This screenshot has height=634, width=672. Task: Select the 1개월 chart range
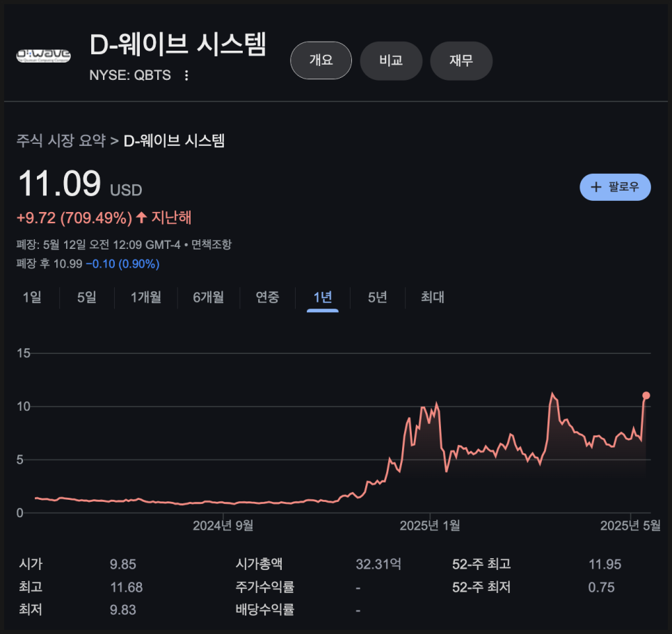145,297
